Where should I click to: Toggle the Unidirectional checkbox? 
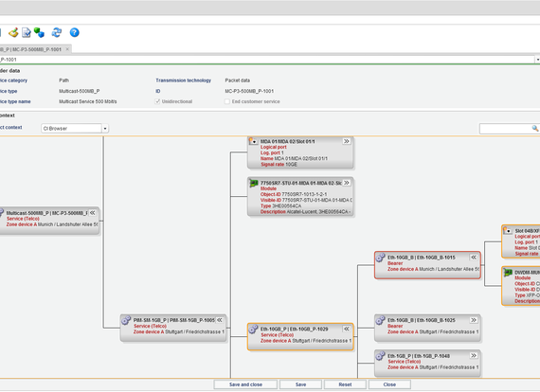click(x=157, y=101)
